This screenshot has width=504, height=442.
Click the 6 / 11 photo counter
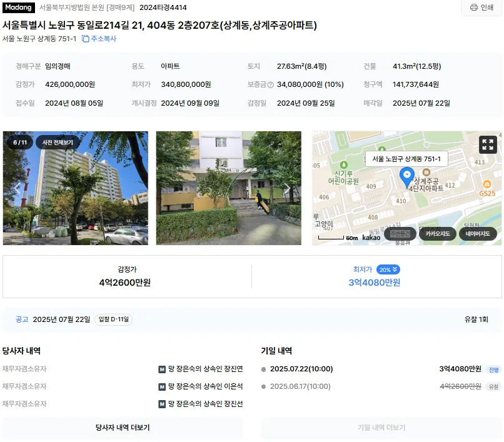[20, 143]
